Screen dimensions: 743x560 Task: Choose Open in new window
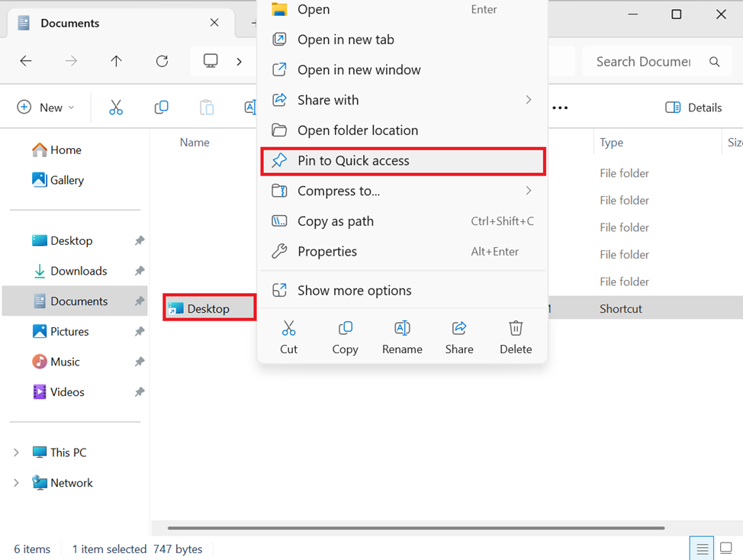pyautogui.click(x=403, y=70)
